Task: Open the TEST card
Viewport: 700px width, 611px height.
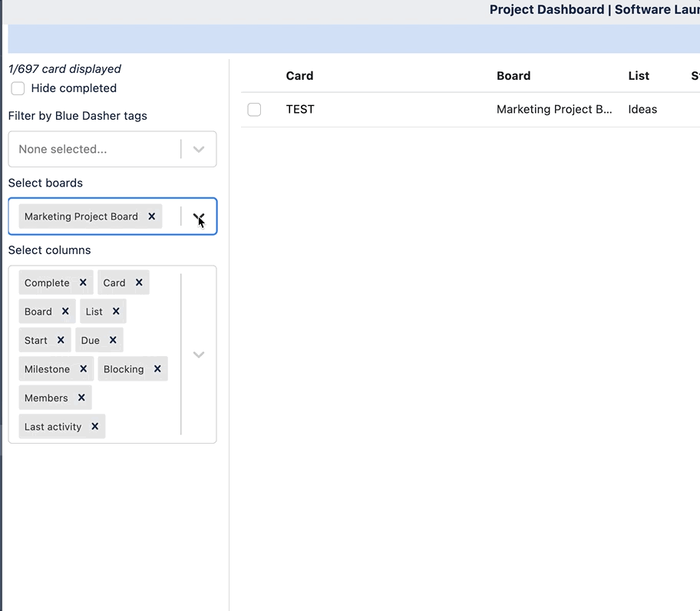Action: point(299,109)
